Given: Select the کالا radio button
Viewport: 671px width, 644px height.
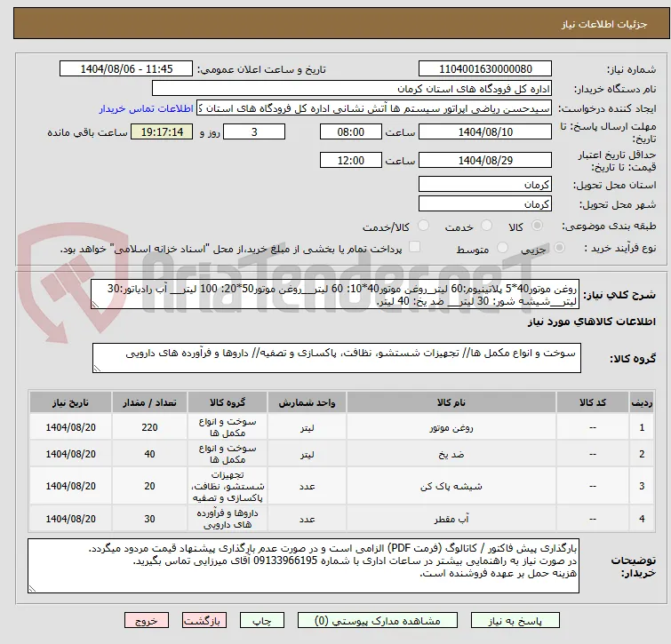Looking at the screenshot, I should [x=537, y=226].
